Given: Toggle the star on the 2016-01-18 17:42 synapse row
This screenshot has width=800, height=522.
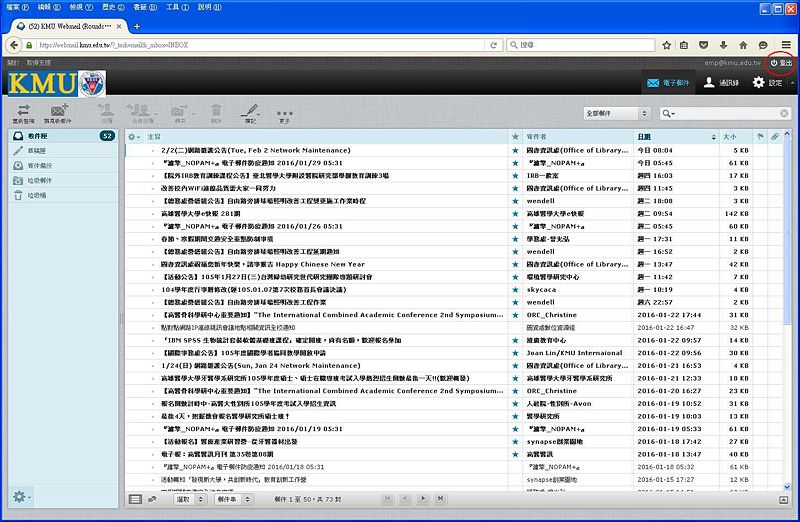Looking at the screenshot, I should click(x=515, y=442).
